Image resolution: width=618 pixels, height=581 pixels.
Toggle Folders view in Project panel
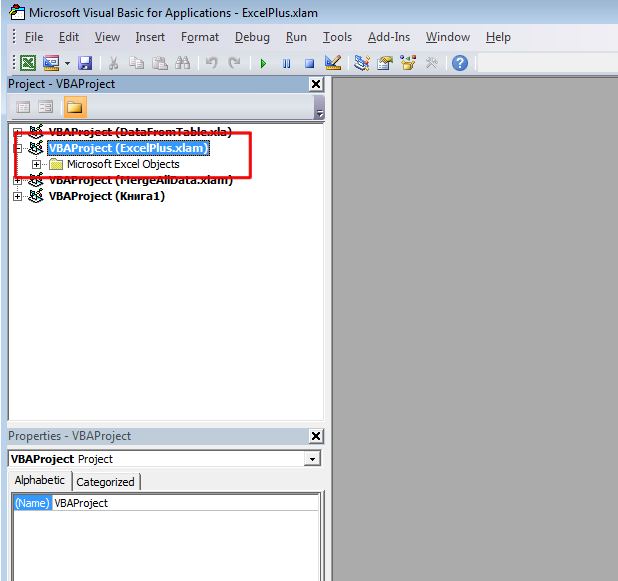tap(75, 107)
